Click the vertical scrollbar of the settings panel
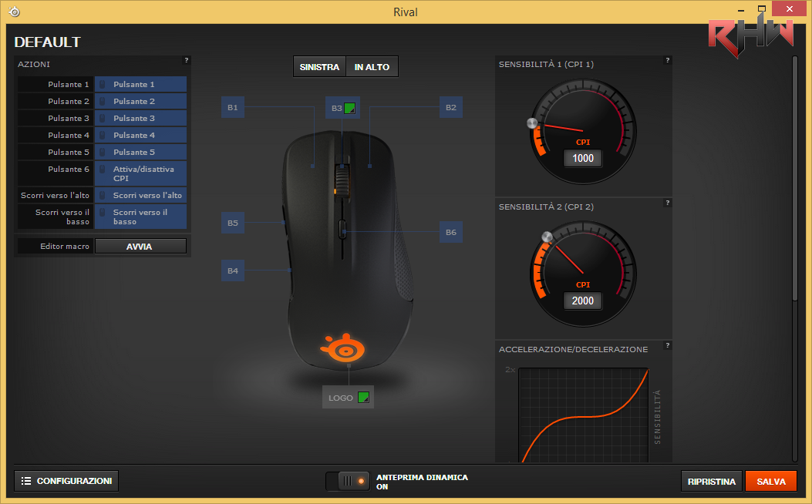The image size is (812, 504). (795, 179)
